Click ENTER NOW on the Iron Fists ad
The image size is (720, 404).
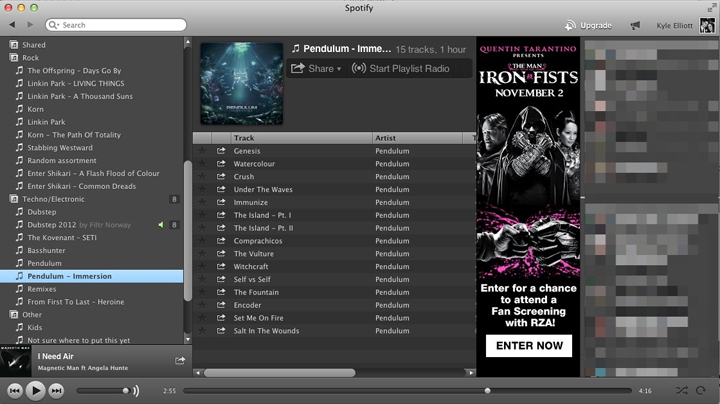pos(529,346)
